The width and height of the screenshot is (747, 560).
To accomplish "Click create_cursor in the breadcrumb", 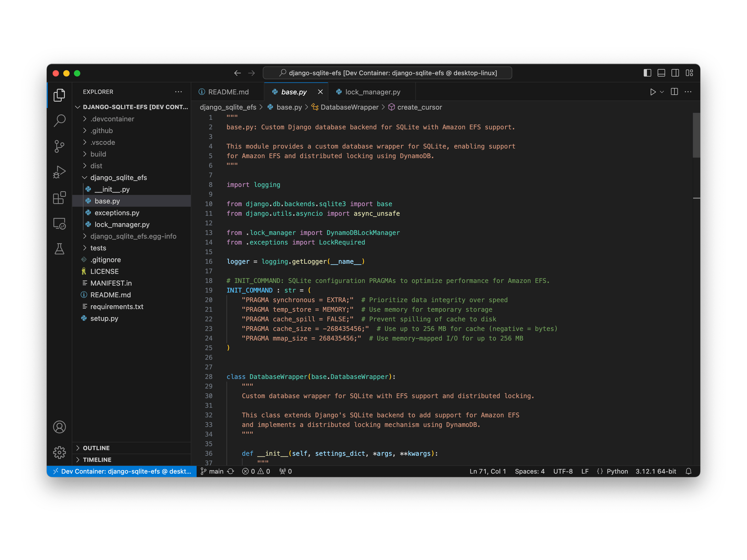I will tap(415, 107).
